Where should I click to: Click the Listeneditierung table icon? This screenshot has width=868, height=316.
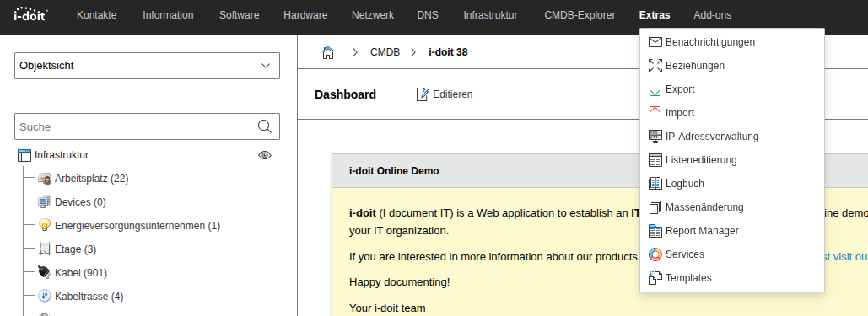(x=655, y=160)
